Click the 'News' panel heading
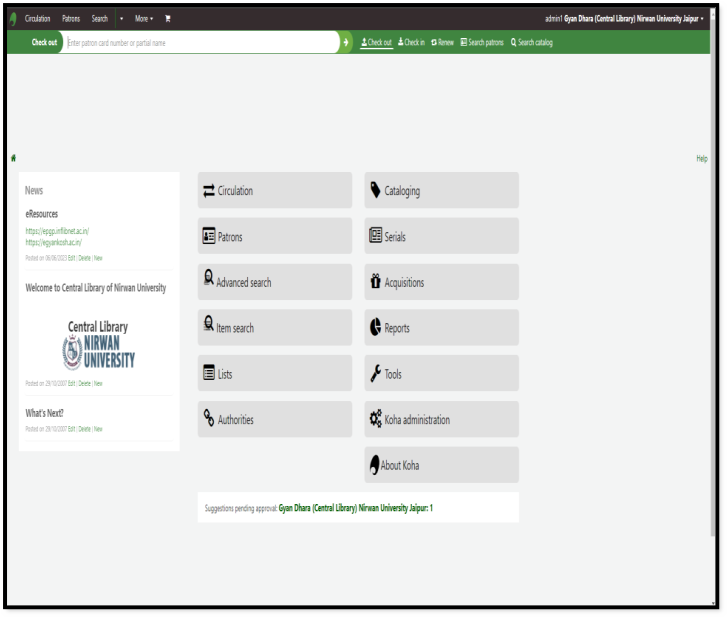Viewport: 727px width, 617px height. coord(34,191)
